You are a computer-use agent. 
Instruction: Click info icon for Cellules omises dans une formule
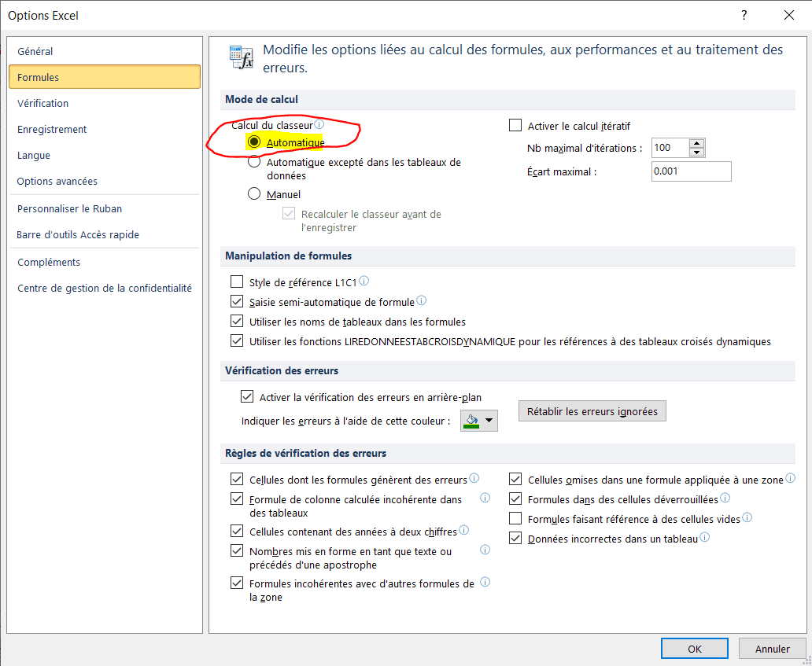(790, 478)
